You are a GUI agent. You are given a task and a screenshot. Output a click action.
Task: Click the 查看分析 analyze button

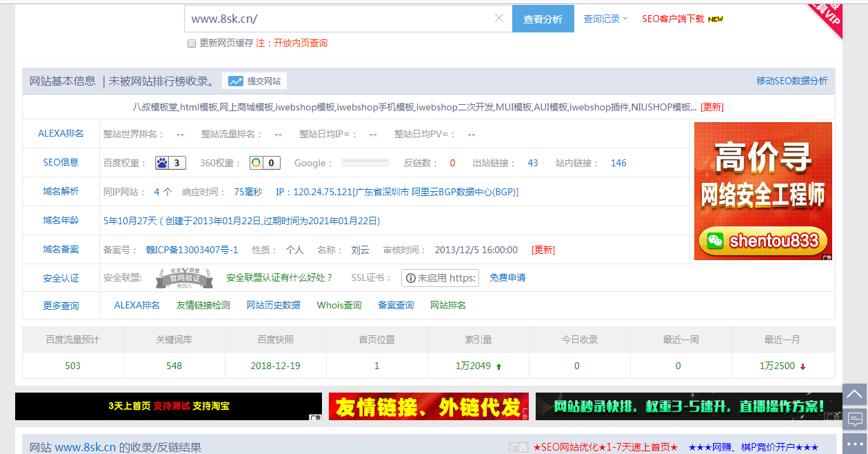tap(543, 19)
